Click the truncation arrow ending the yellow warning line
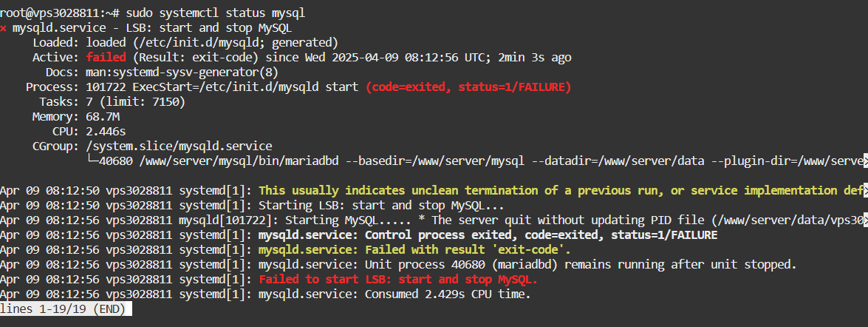 click(864, 190)
